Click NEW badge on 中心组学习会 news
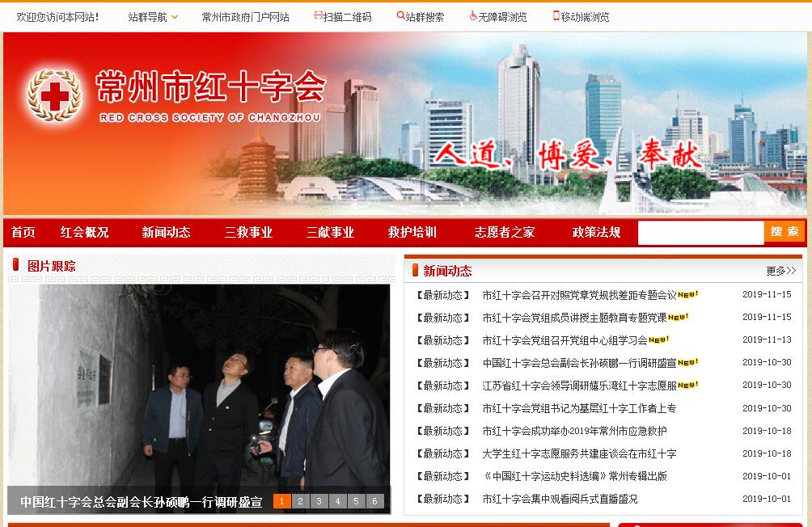Image resolution: width=812 pixels, height=527 pixels. pos(658,339)
